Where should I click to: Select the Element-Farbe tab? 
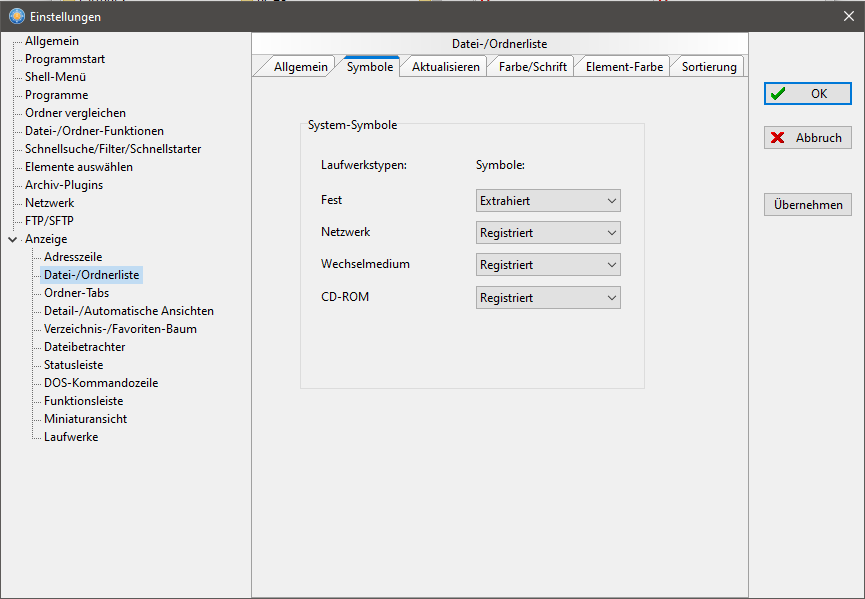point(623,67)
